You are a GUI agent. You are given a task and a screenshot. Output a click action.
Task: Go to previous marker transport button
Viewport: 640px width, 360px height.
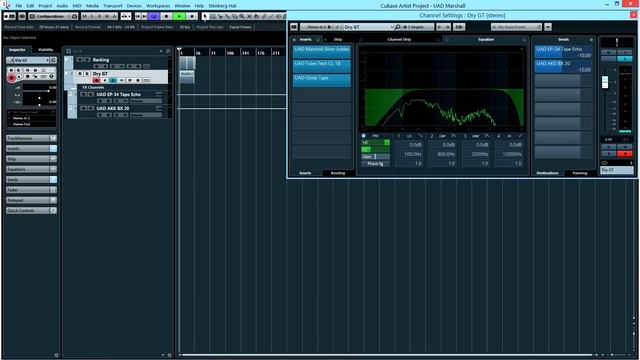(138, 16)
